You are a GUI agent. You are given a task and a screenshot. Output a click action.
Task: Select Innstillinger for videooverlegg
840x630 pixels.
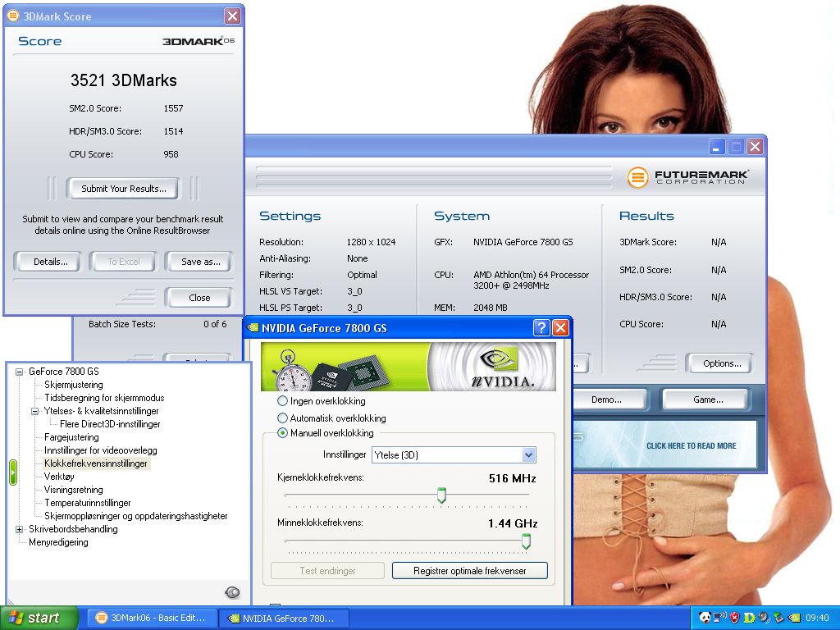pos(101,450)
